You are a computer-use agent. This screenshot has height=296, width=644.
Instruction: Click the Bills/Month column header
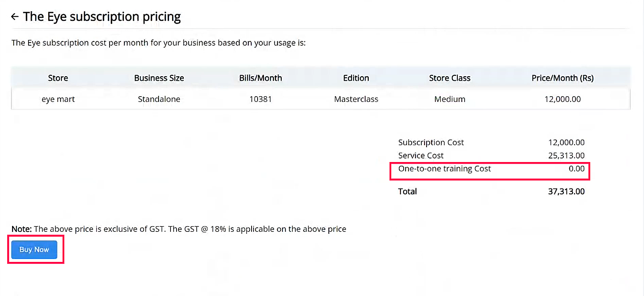[x=260, y=78]
